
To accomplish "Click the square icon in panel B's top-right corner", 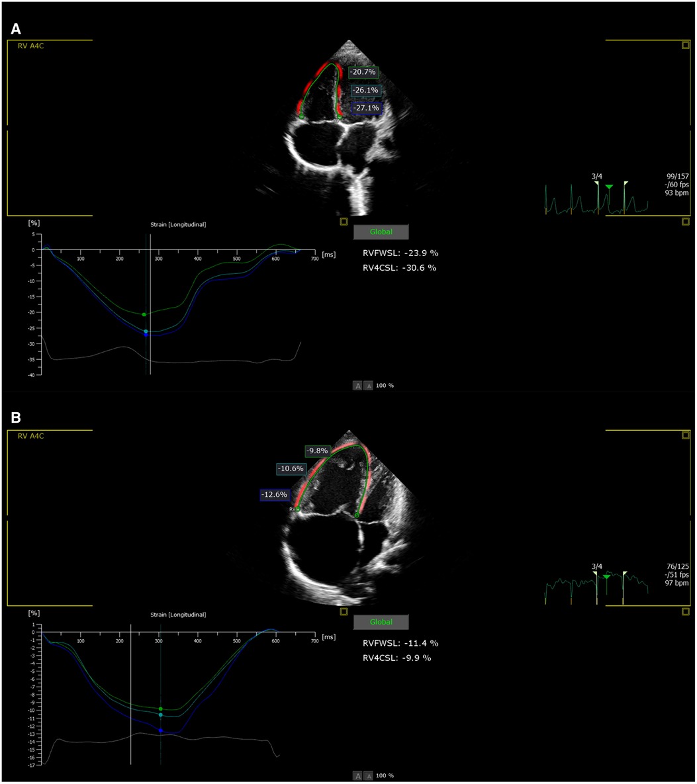I will (686, 435).
